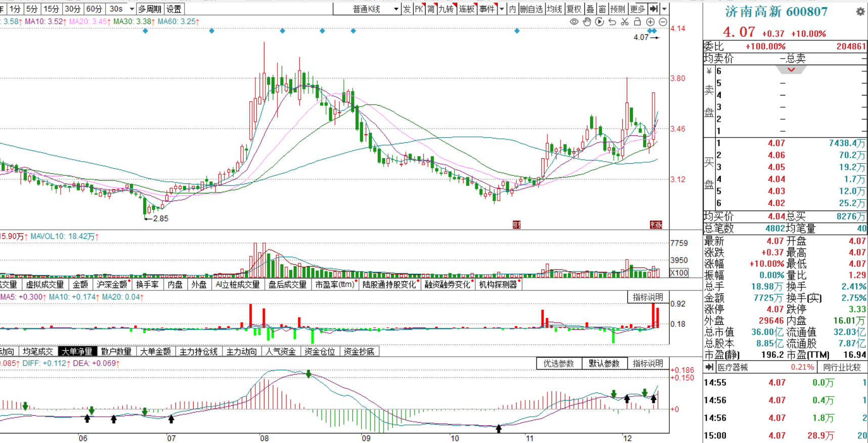
Task: Expand the 30s period dropdown arrow
Action: point(131,9)
